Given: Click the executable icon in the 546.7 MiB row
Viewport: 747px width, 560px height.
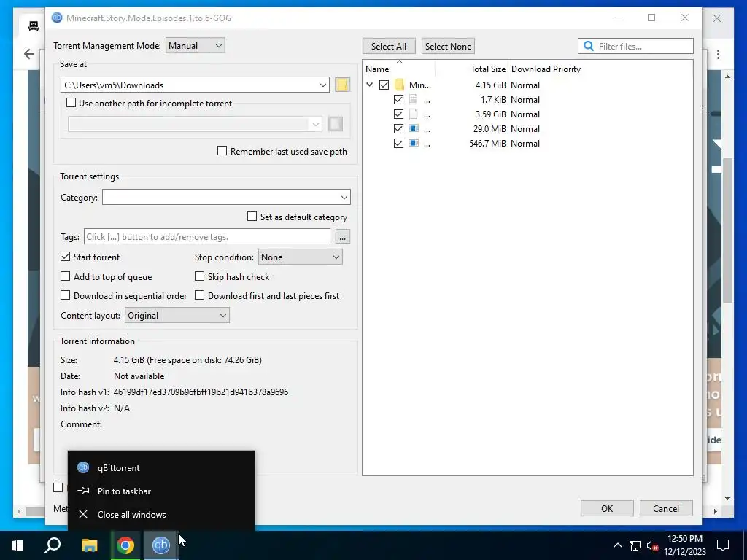Looking at the screenshot, I should [413, 144].
